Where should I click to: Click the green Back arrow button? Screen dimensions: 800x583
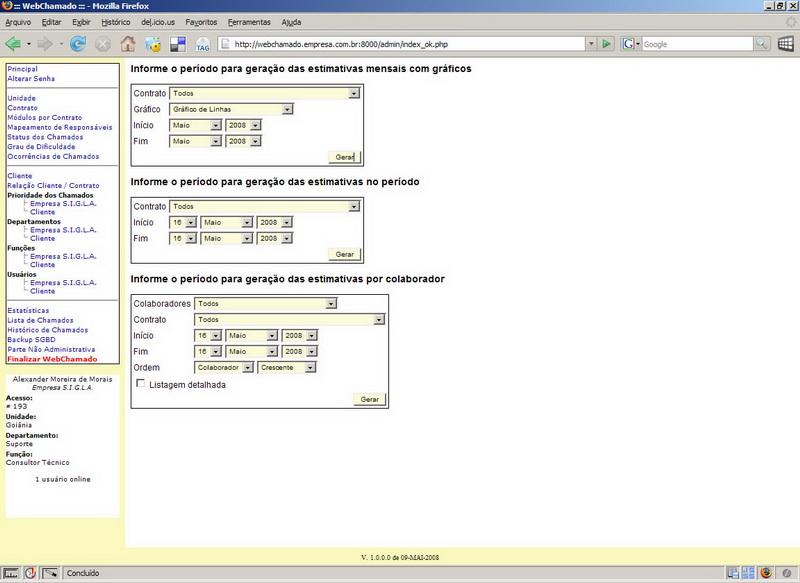click(x=13, y=44)
